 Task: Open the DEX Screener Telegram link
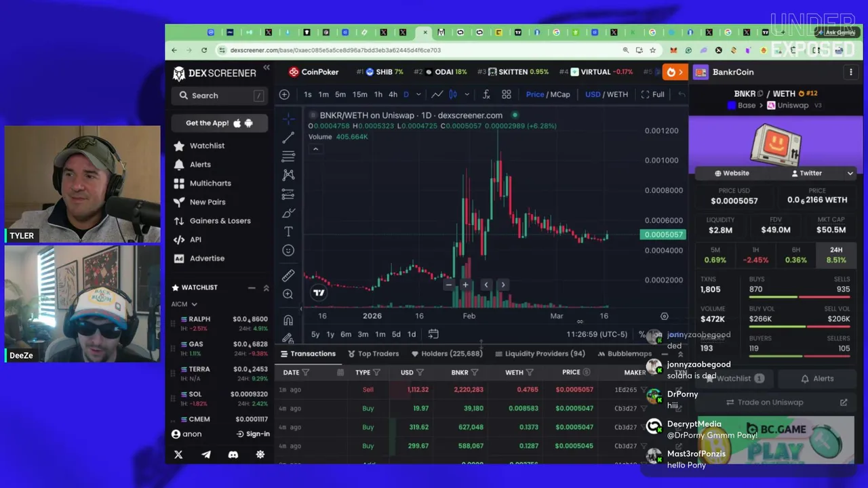click(x=206, y=455)
